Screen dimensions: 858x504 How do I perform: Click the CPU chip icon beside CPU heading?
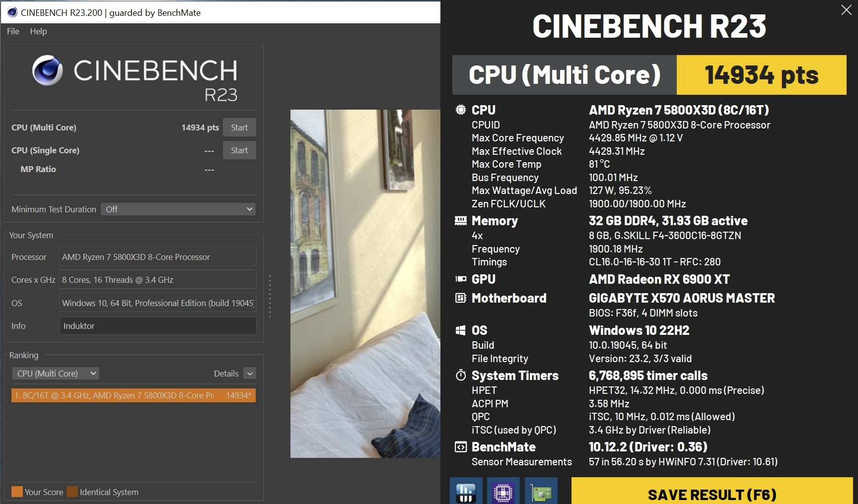[x=461, y=110]
